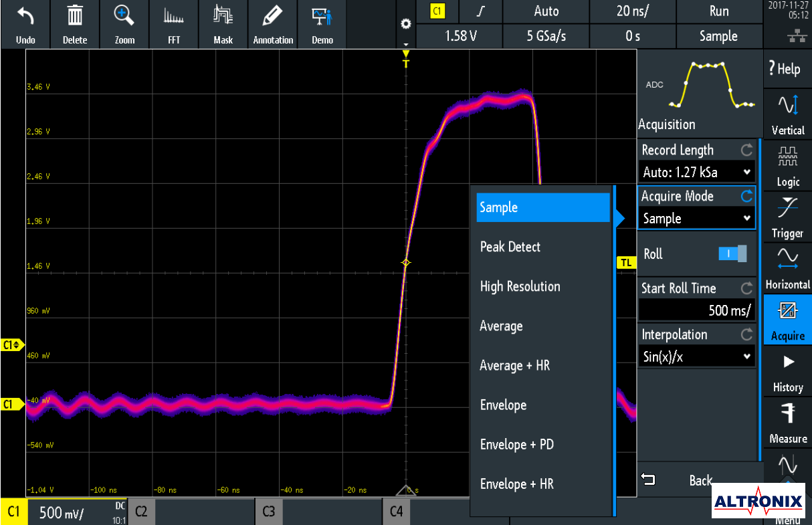Click the ADC acquisition diagram thumbnail
The width and height of the screenshot is (812, 525).
[699, 86]
